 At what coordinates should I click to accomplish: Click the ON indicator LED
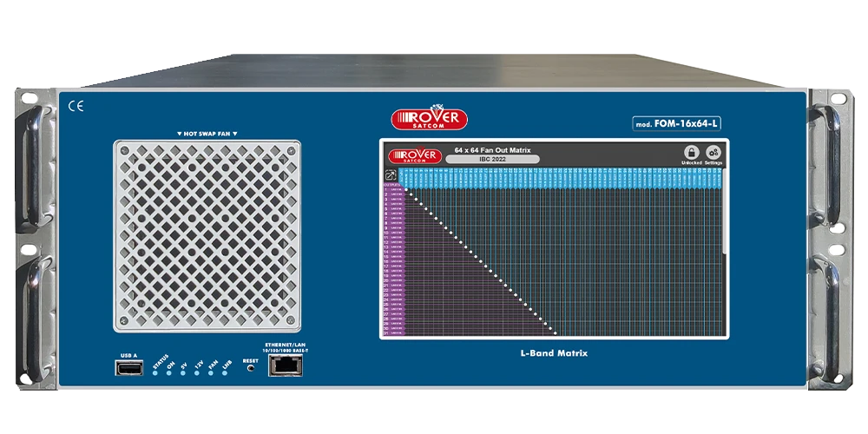[x=169, y=373]
